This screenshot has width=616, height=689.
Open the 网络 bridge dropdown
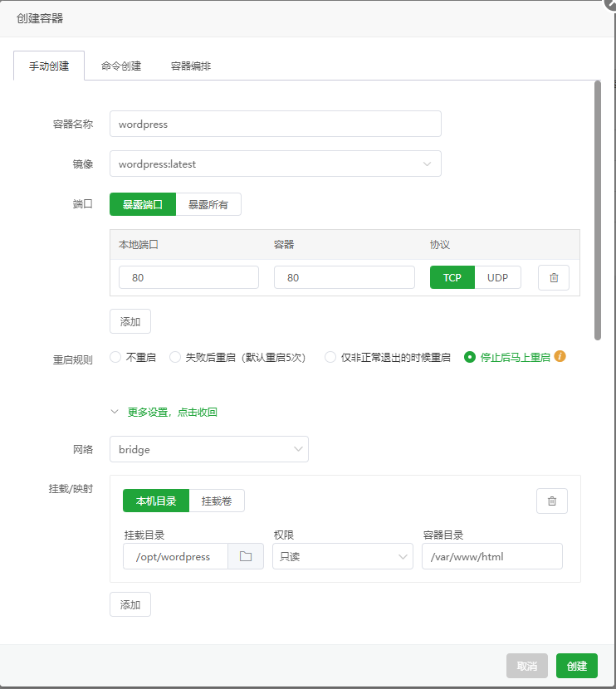pyautogui.click(x=208, y=449)
